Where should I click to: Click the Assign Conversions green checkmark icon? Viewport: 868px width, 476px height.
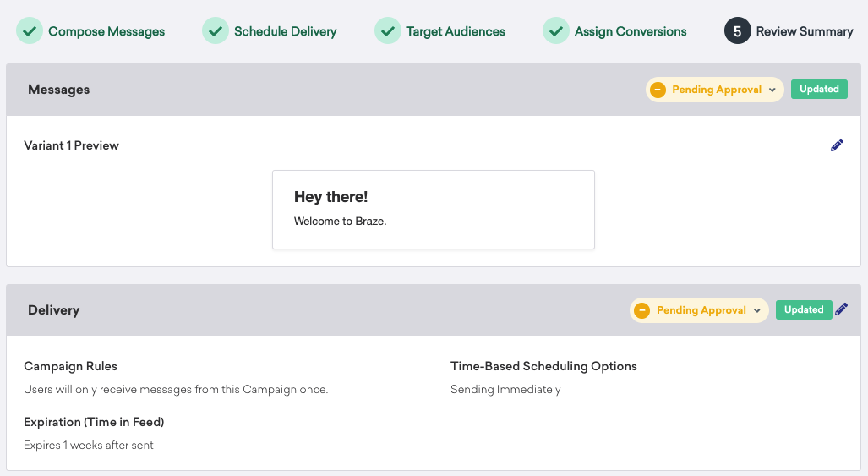coord(556,30)
